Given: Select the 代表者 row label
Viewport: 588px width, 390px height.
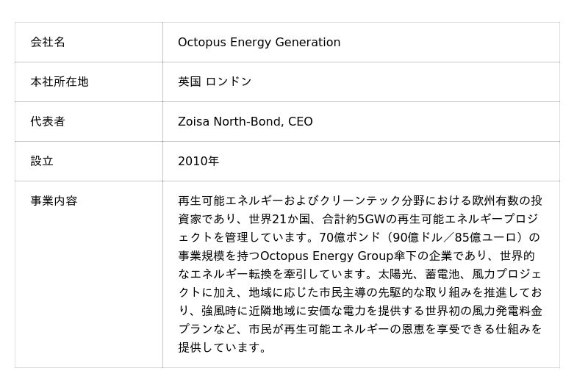Looking at the screenshot, I should tap(48, 122).
